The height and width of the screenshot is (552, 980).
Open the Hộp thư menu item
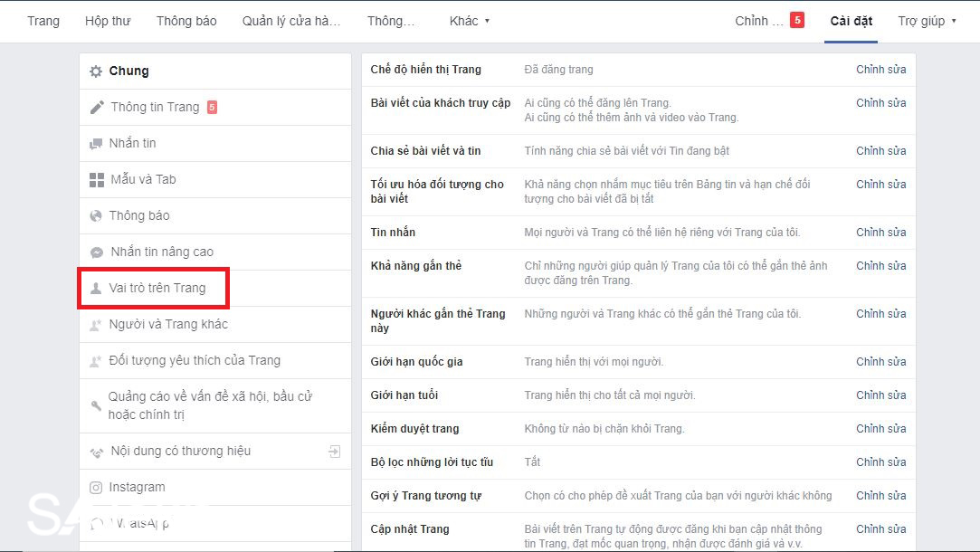(108, 20)
